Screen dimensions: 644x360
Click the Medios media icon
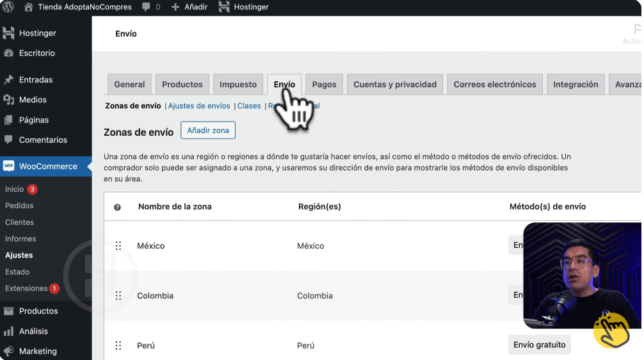(x=8, y=99)
